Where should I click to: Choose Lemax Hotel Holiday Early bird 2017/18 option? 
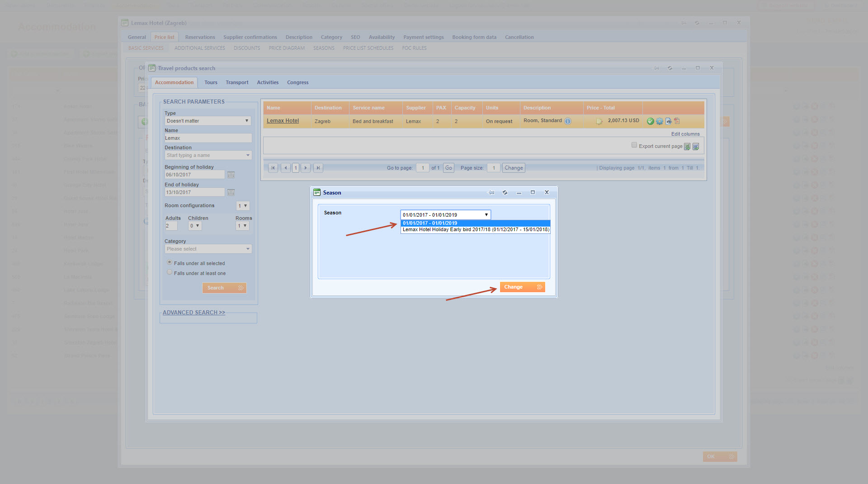tap(475, 229)
